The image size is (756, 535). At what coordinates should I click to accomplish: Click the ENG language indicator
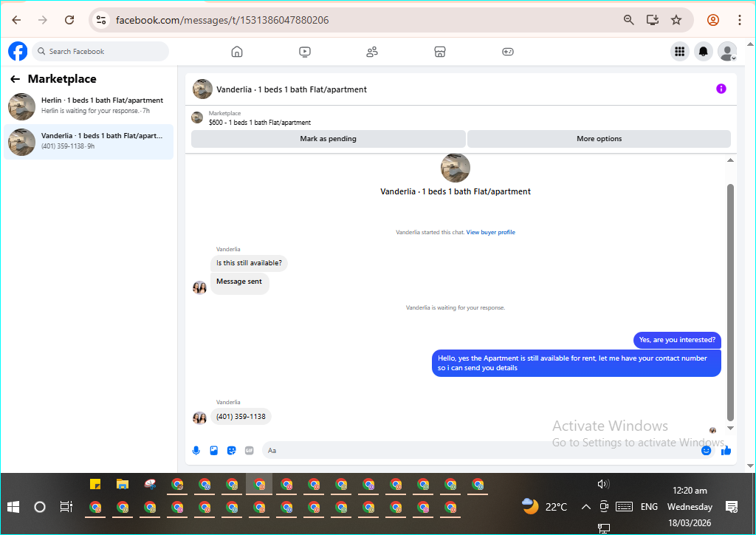(x=649, y=507)
